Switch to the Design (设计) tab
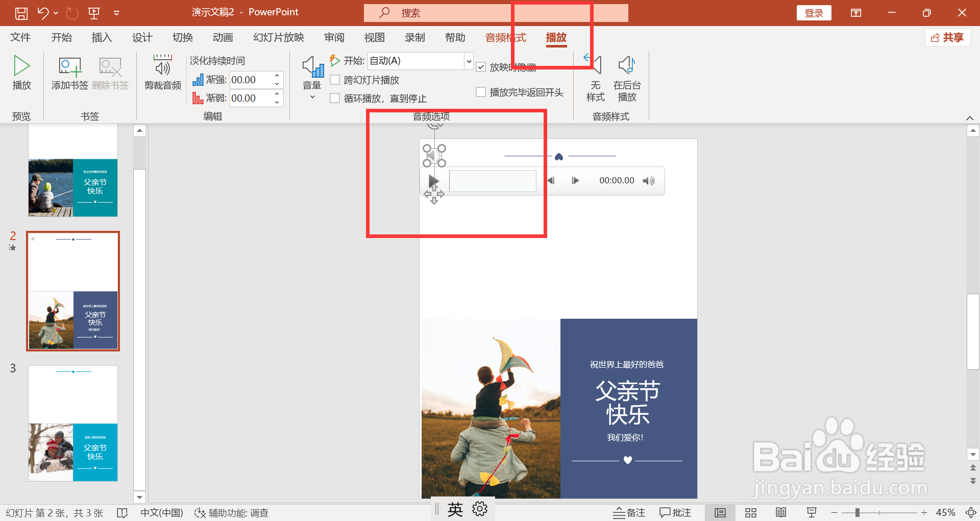The width and height of the screenshot is (980, 521). tap(142, 37)
